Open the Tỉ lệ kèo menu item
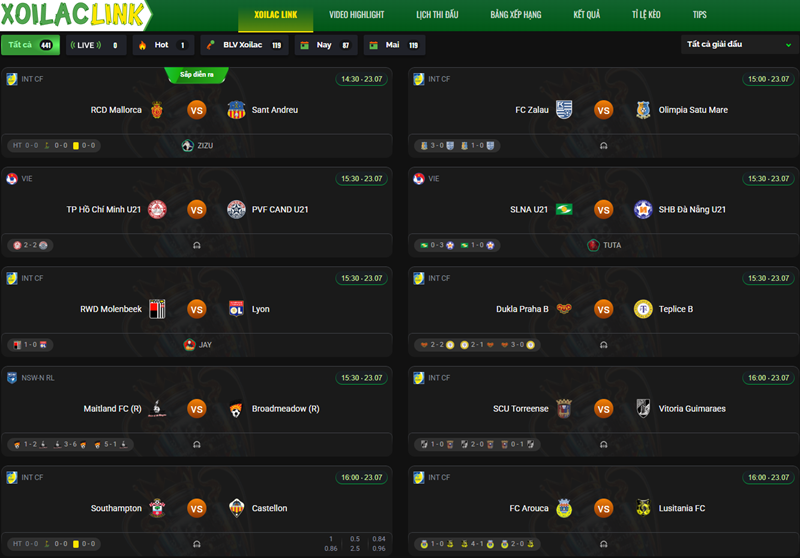The width and height of the screenshot is (800, 558). pyautogui.click(x=646, y=15)
